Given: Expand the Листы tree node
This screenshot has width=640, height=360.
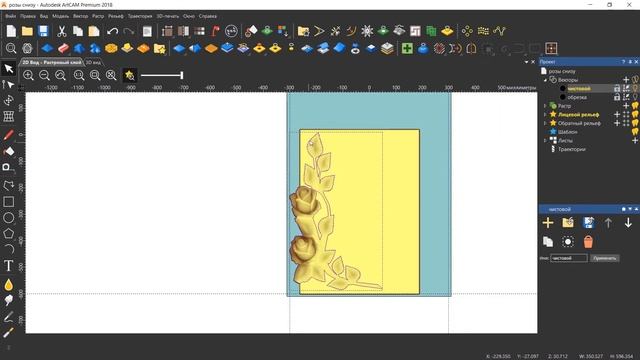Looking at the screenshot, I should (545, 140).
